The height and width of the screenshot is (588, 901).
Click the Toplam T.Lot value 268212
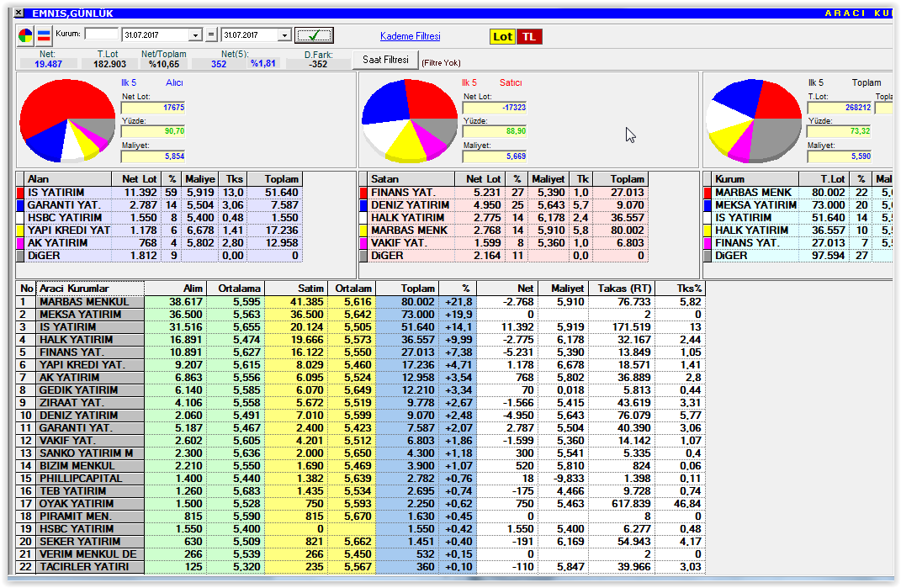click(839, 108)
